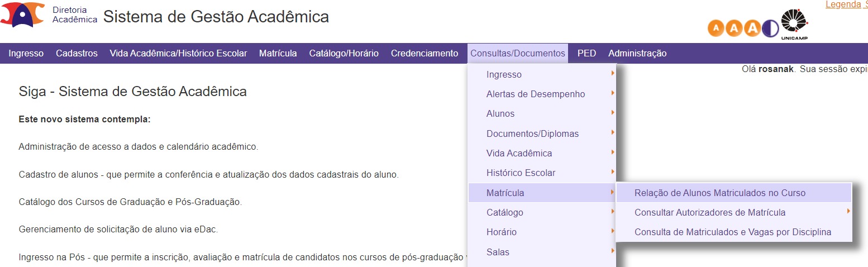The image size is (868, 267).
Task: Toggle the high contrast half-moon icon
Action: (770, 28)
